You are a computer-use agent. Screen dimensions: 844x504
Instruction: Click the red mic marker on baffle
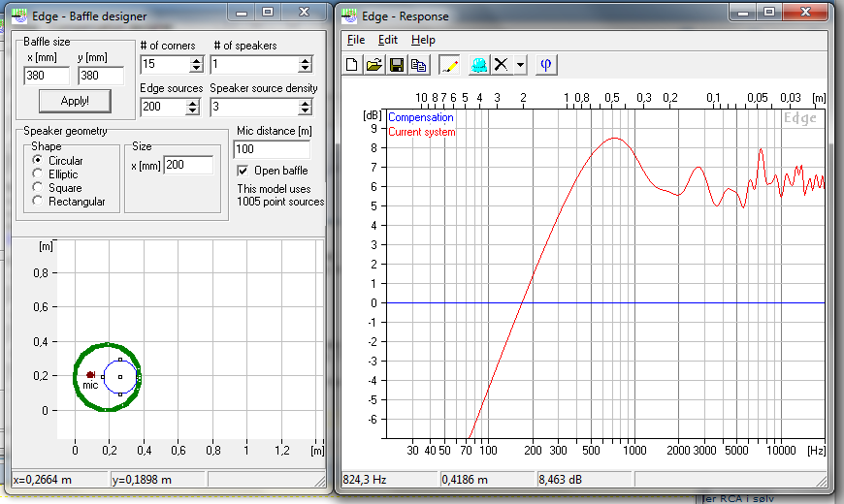[90, 374]
